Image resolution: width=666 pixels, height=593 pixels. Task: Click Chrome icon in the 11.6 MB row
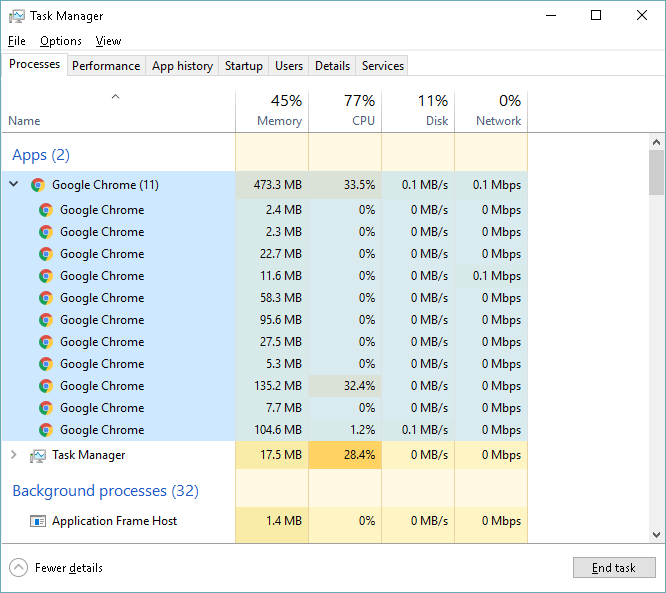(46, 276)
